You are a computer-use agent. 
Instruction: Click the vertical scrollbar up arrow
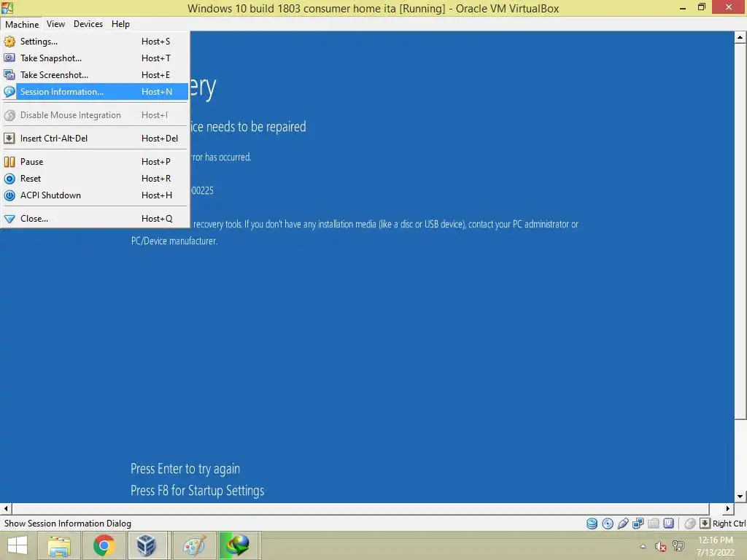point(740,37)
